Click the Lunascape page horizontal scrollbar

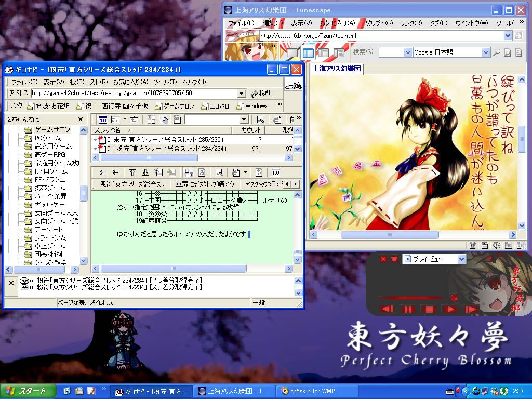(x=413, y=234)
